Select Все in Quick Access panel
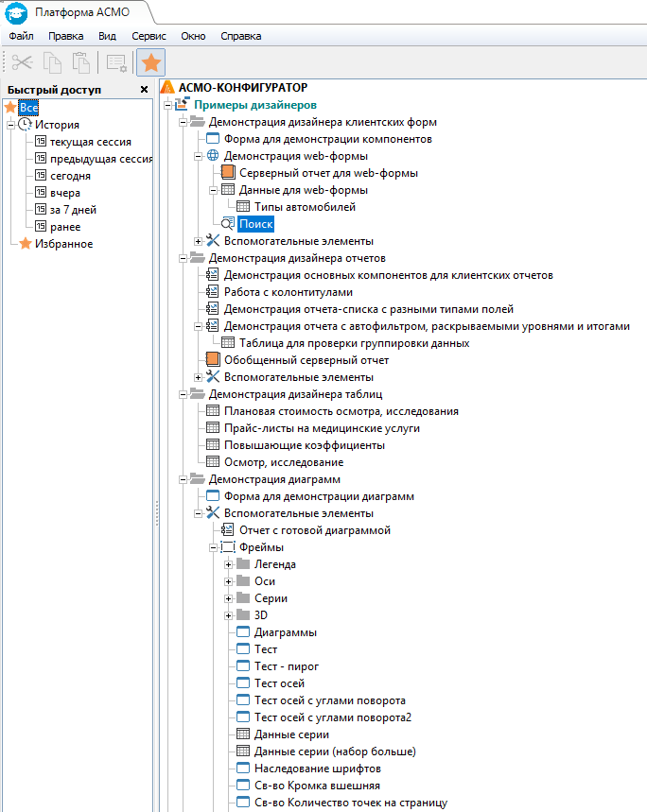Screen dimensions: 647x812 tap(28, 108)
